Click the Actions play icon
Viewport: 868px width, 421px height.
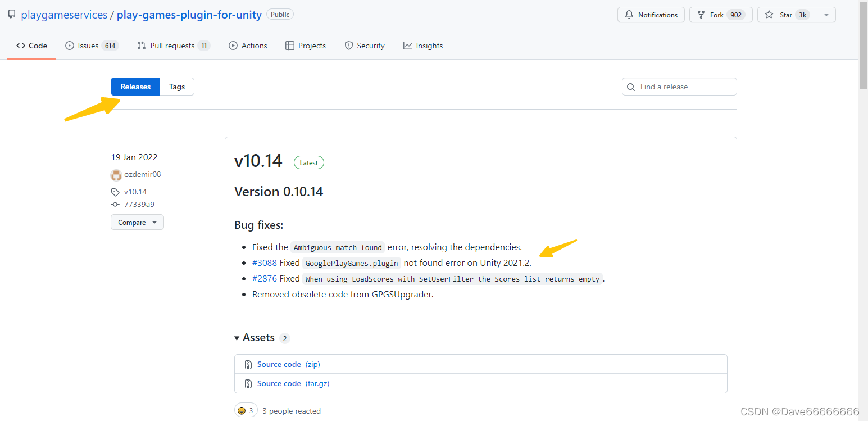coord(233,46)
